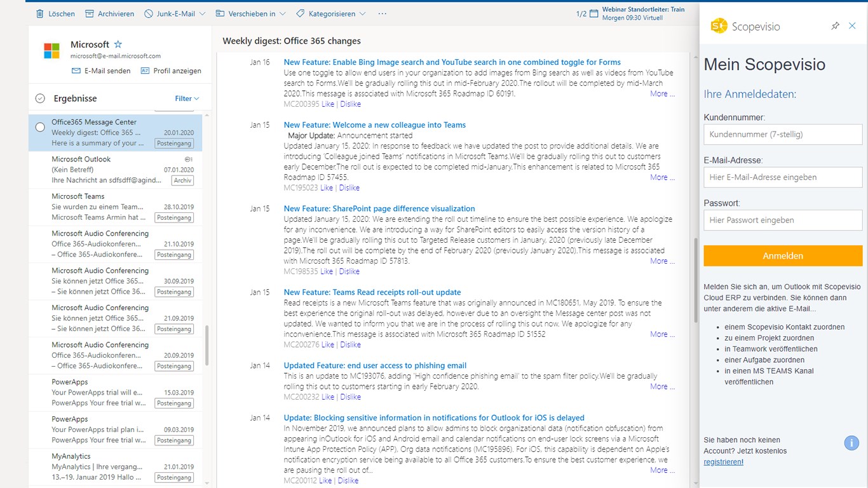Click More for the Bing Image search item
The height and width of the screenshot is (488, 868).
[662, 93]
